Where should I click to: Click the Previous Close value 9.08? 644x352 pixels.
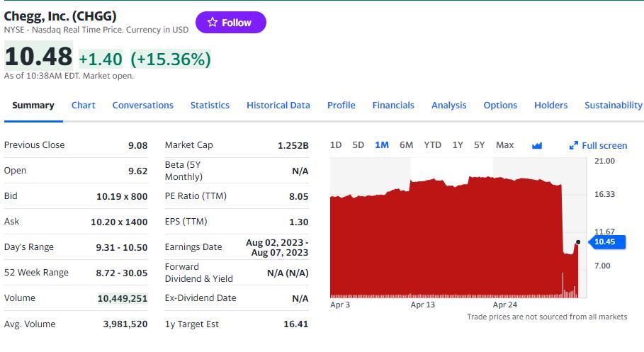pyautogui.click(x=137, y=145)
